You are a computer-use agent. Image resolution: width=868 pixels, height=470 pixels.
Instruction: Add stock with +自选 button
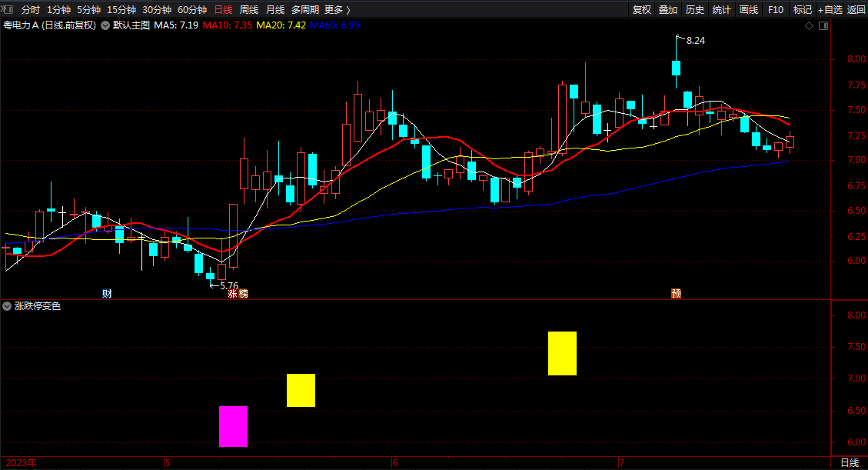(830, 9)
